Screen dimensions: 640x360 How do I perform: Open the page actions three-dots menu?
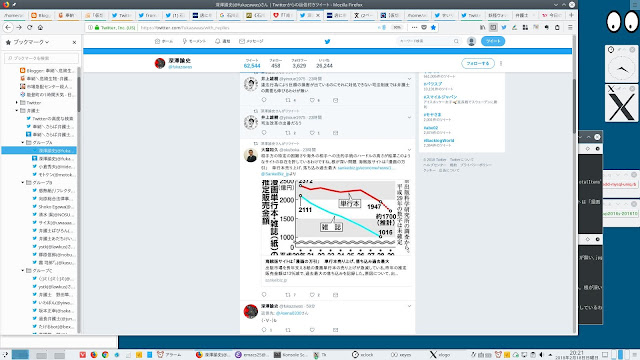pyautogui.click(x=414, y=27)
